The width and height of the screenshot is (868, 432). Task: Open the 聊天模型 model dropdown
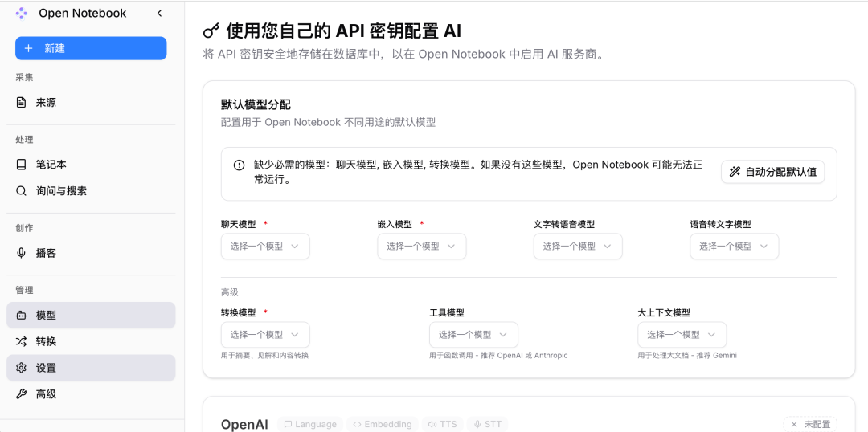click(265, 247)
